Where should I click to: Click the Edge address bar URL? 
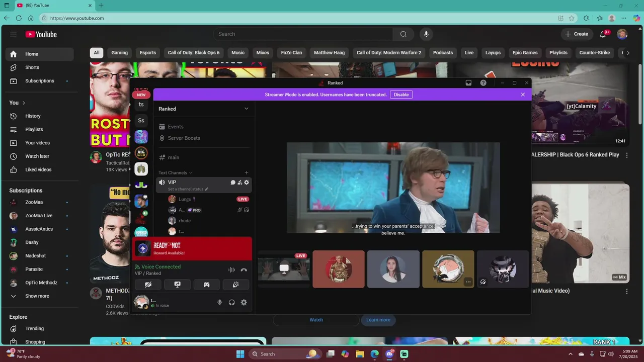pyautogui.click(x=77, y=18)
